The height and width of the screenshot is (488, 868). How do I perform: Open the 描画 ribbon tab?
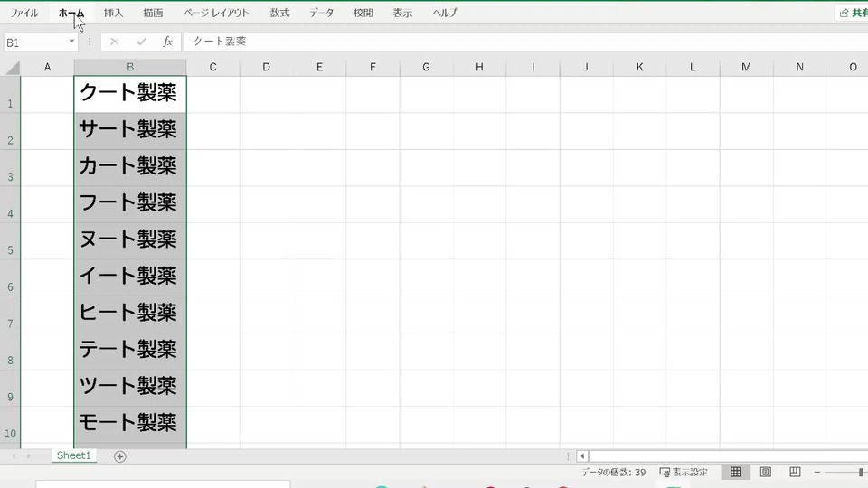(x=153, y=13)
